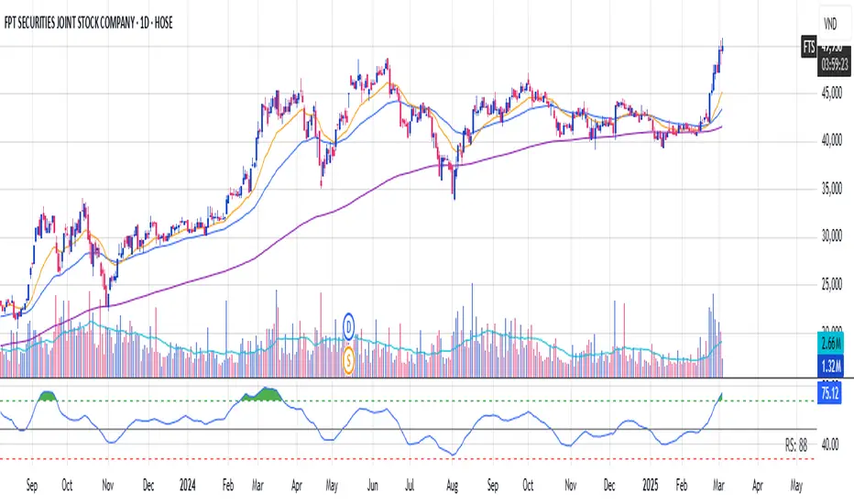The width and height of the screenshot is (854, 504).
Task: Click the 35,000 price axis level
Action: coord(830,189)
